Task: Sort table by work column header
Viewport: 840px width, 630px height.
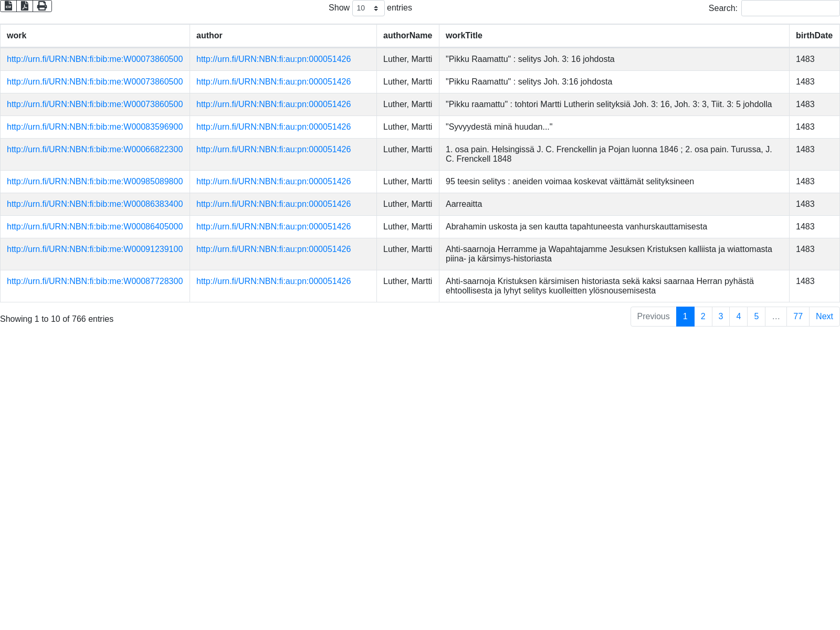Action: pos(16,36)
